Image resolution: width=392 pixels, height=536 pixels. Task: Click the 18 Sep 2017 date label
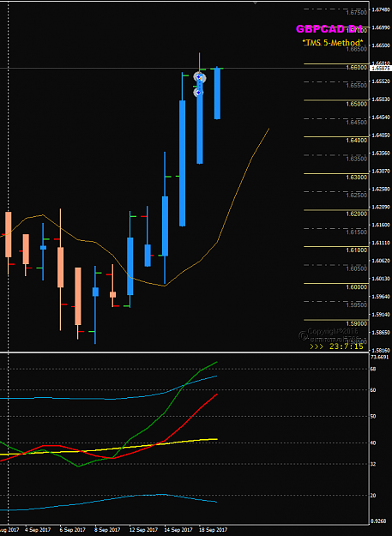tap(214, 529)
